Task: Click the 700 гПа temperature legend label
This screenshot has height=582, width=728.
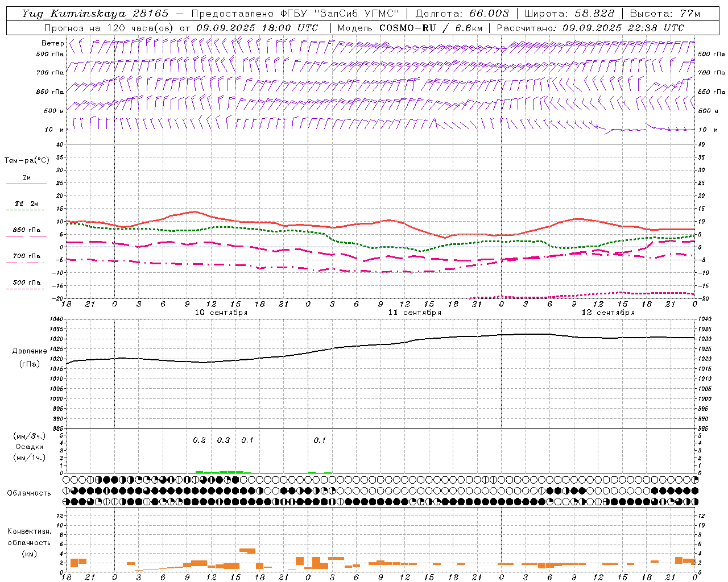Action: 26,256
